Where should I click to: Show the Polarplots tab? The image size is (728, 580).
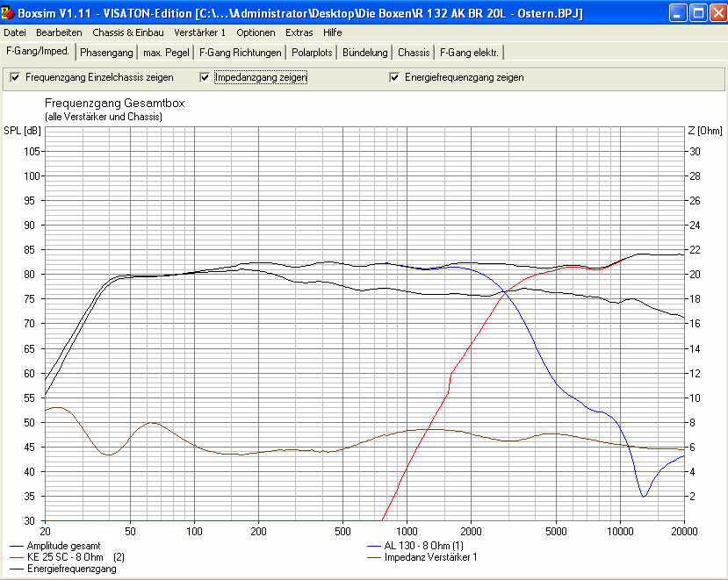(312, 53)
